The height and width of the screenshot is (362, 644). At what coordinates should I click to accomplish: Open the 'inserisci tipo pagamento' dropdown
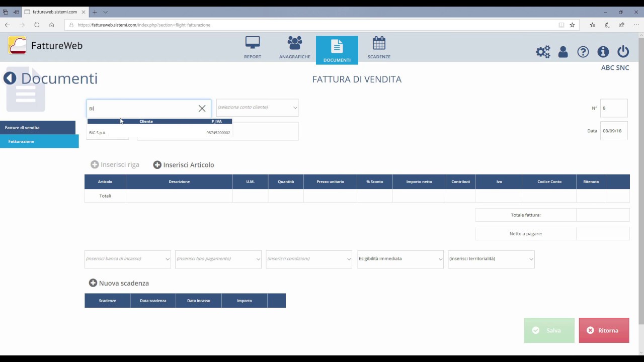pos(258,259)
